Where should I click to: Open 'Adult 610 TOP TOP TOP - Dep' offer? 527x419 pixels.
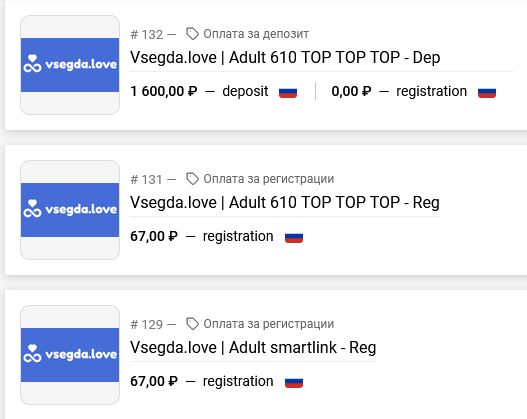pyautogui.click(x=285, y=57)
